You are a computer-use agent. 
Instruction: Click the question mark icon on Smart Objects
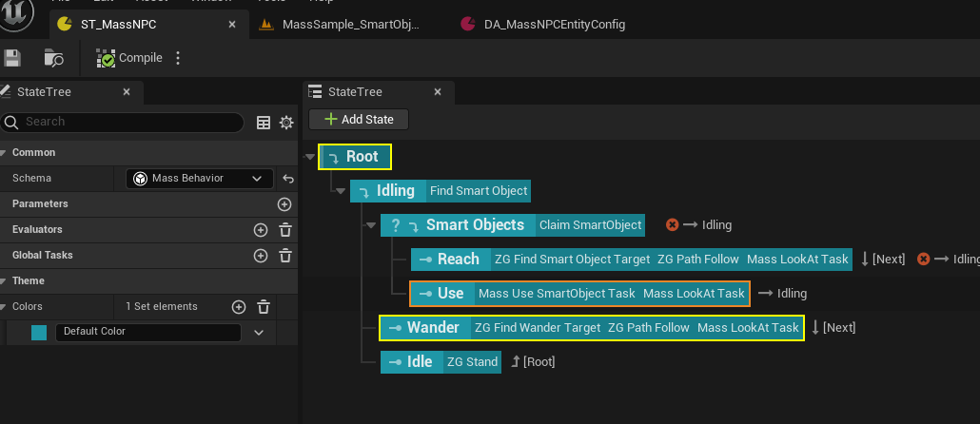(395, 225)
